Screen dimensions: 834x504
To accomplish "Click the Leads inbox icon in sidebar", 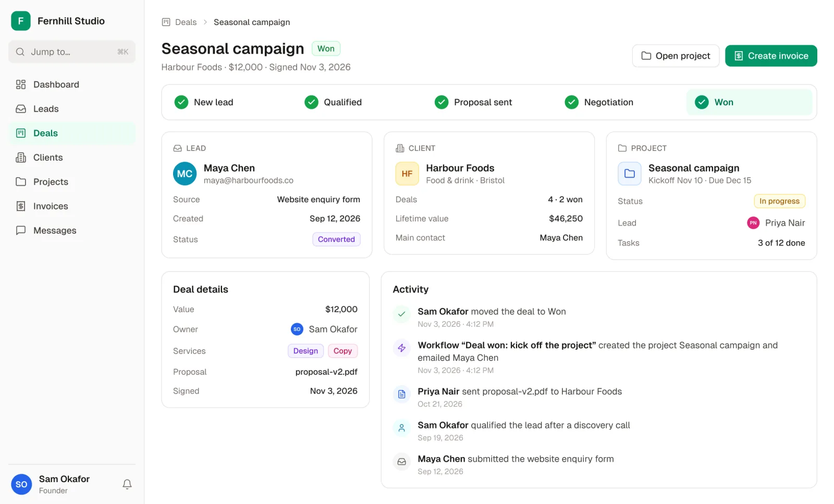I will (21, 109).
